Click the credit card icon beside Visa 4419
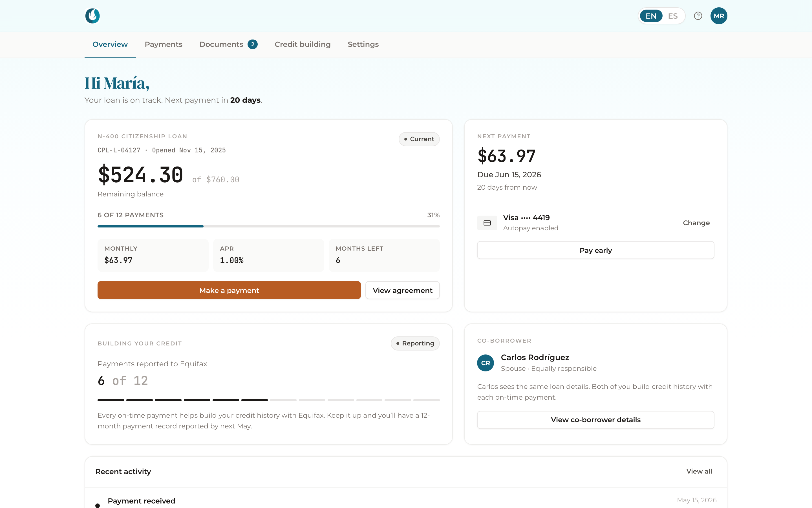This screenshot has height=508, width=812. pyautogui.click(x=487, y=223)
